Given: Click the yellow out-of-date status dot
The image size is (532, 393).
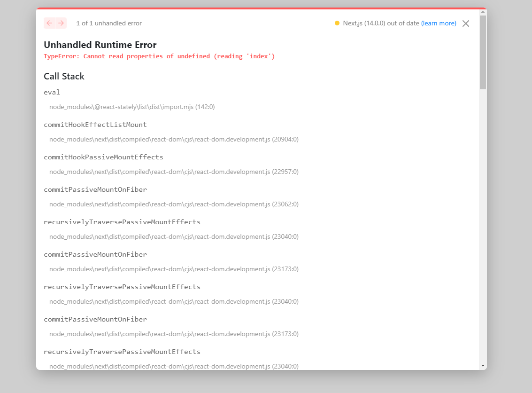Looking at the screenshot, I should [337, 23].
